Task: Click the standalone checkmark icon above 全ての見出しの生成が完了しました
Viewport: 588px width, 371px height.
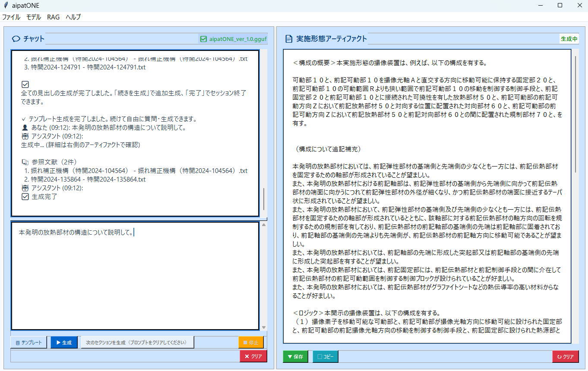Action: [x=25, y=85]
